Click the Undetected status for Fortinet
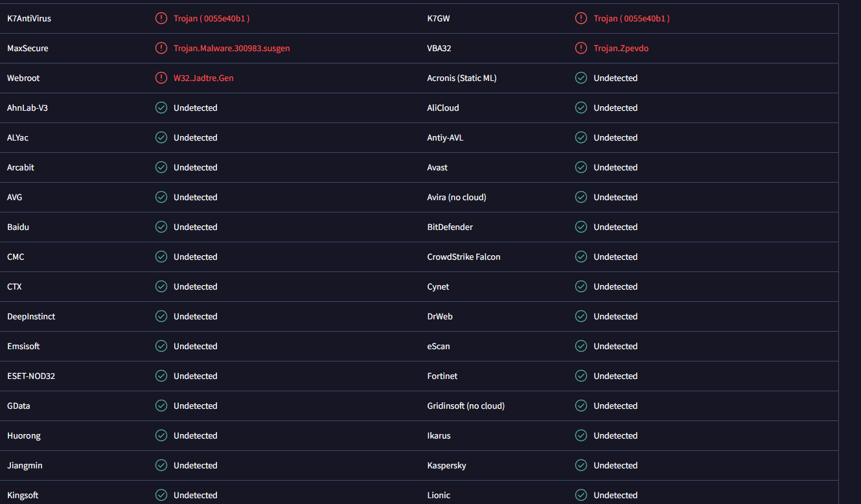This screenshot has width=861, height=504. coord(615,376)
